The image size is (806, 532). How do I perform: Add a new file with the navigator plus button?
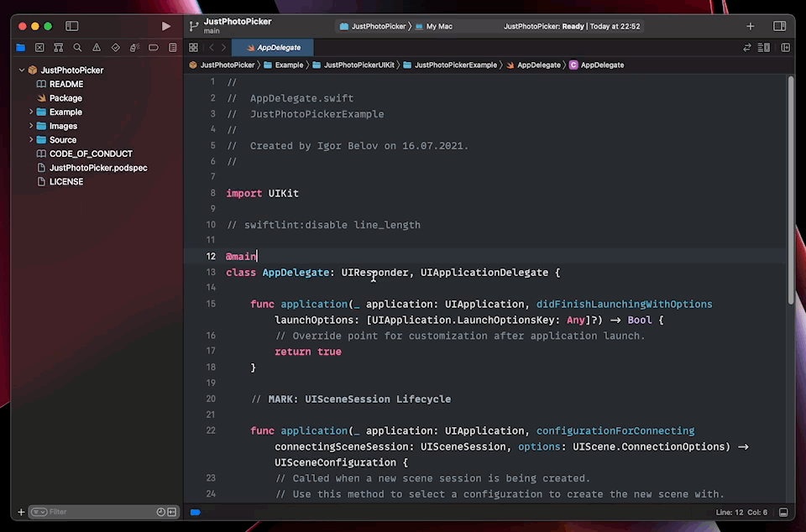[21, 512]
